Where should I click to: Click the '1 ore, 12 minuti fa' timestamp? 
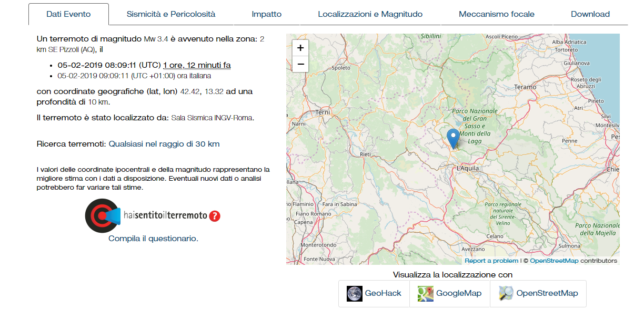pyautogui.click(x=197, y=65)
